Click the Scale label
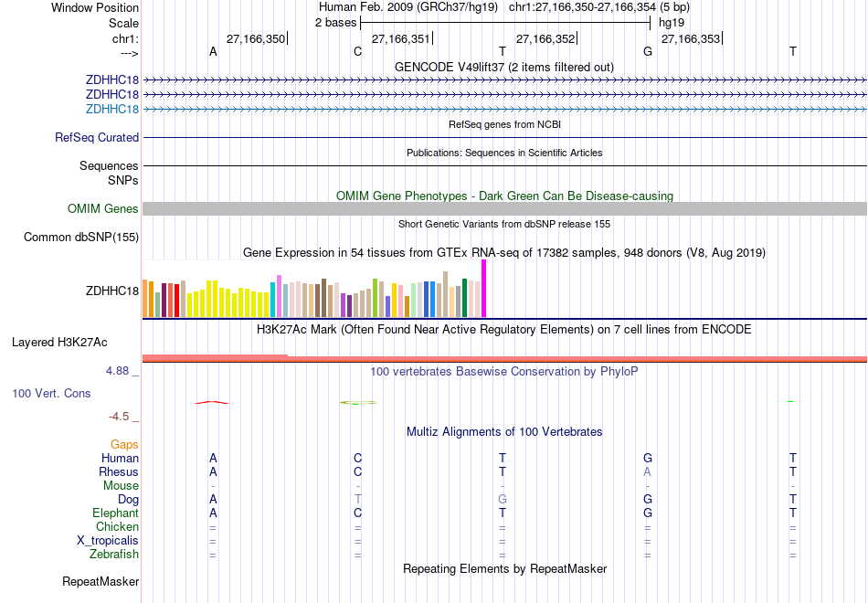Screen dimensions: 868x603 point(123,23)
